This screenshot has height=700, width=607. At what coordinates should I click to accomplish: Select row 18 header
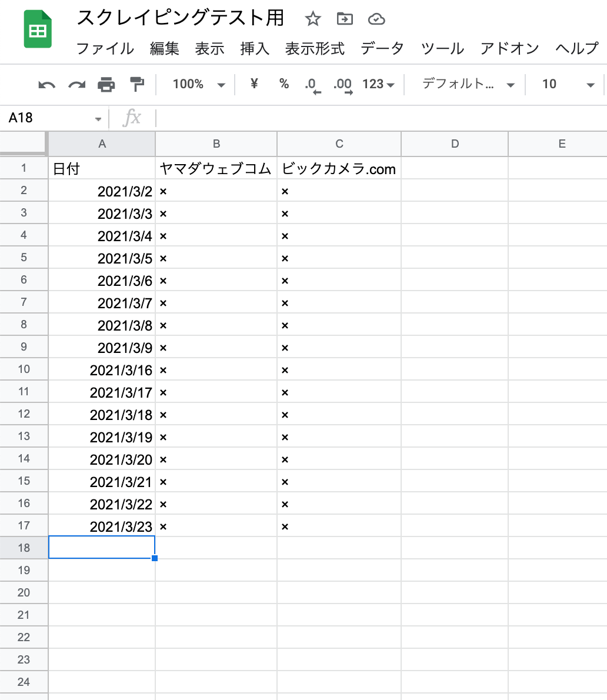click(24, 548)
